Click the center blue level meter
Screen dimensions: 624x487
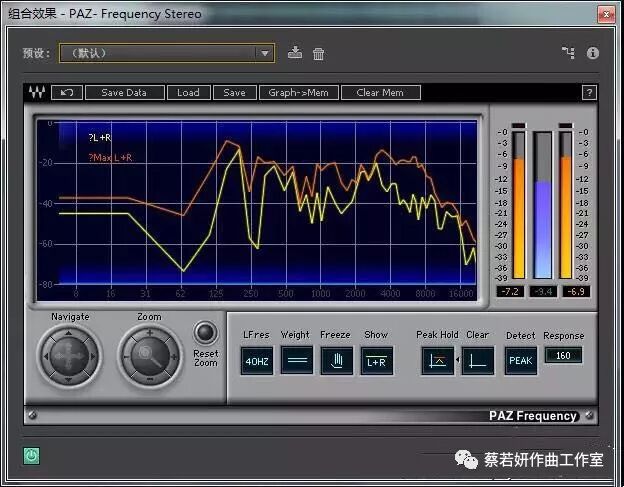(543, 205)
